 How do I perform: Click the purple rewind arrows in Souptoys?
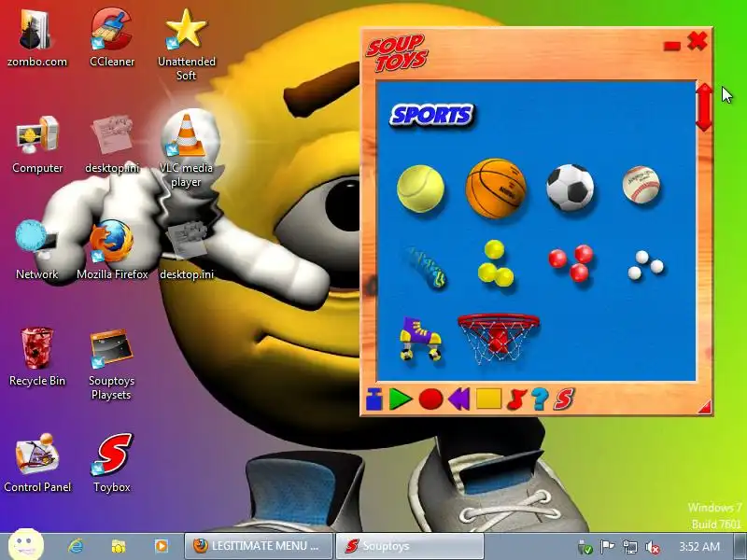click(459, 399)
